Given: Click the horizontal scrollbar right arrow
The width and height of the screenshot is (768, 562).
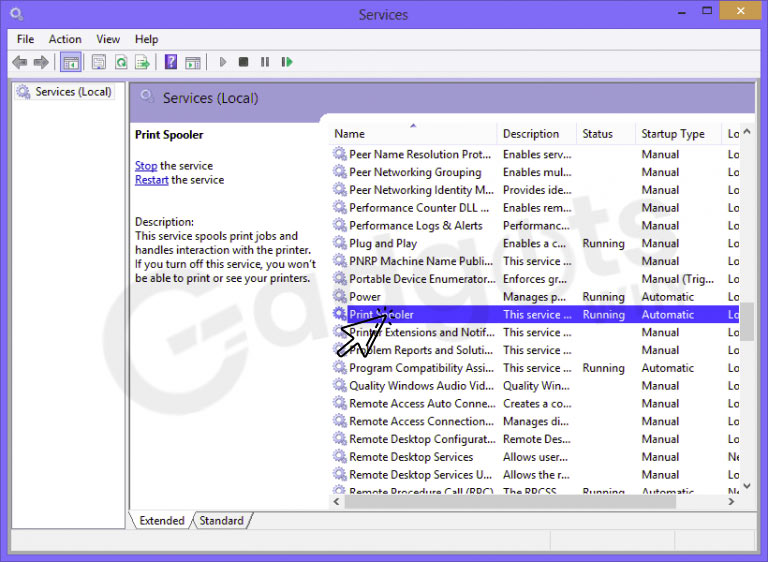Looking at the screenshot, I should tap(731, 501).
